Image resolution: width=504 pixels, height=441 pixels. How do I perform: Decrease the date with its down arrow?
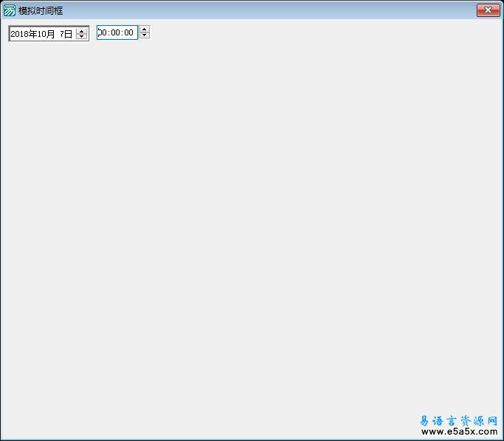[82, 36]
